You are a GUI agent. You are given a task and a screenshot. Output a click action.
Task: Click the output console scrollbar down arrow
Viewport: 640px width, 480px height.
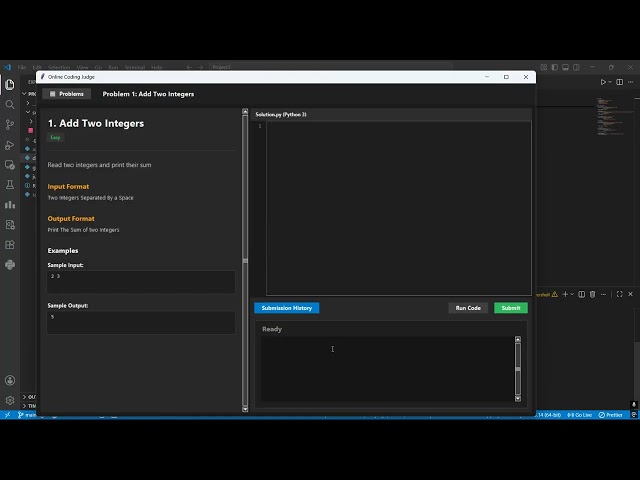pyautogui.click(x=518, y=398)
